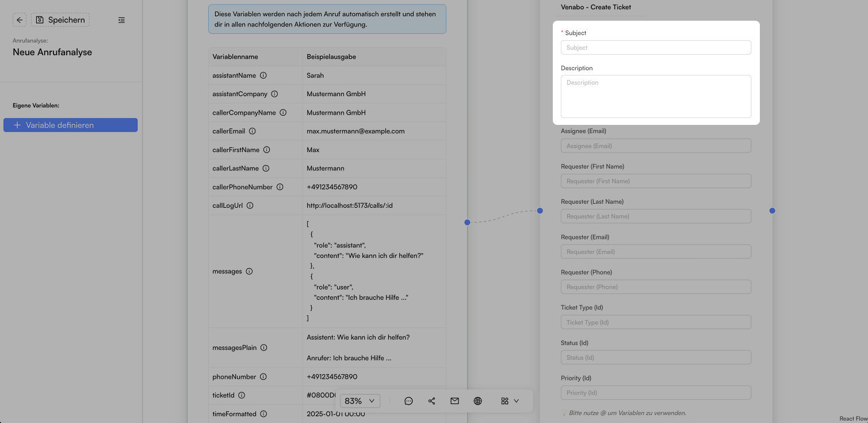The width and height of the screenshot is (868, 423).
Task: Collapse the sidebar menu icon
Action: (x=121, y=20)
